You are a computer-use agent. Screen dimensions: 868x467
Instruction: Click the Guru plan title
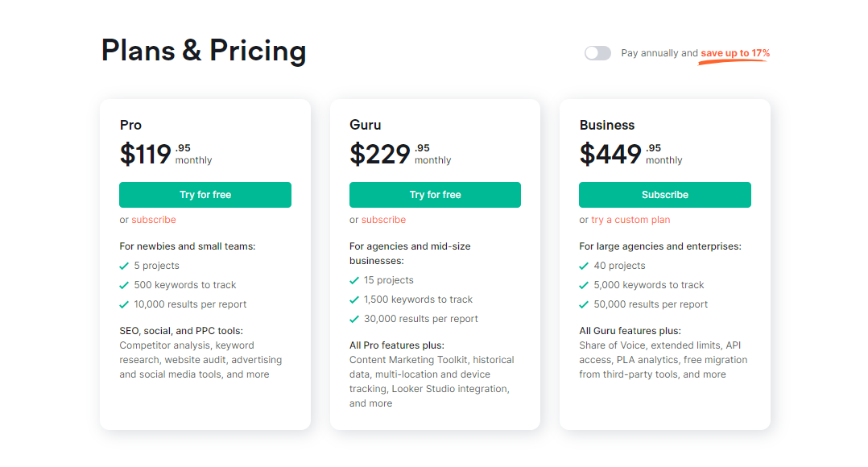pyautogui.click(x=366, y=125)
